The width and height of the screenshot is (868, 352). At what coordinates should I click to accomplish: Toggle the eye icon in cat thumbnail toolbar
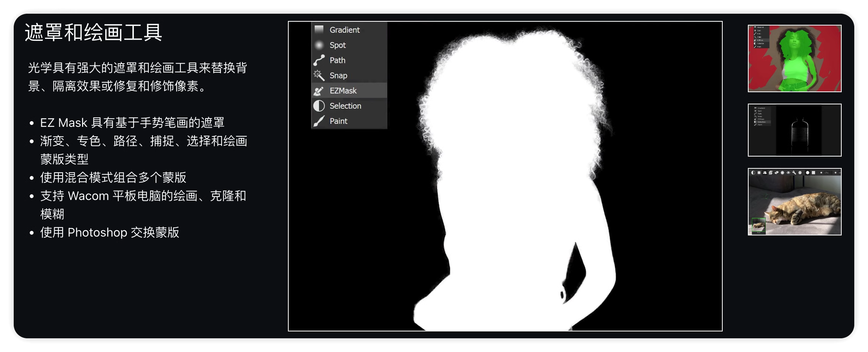(788, 173)
